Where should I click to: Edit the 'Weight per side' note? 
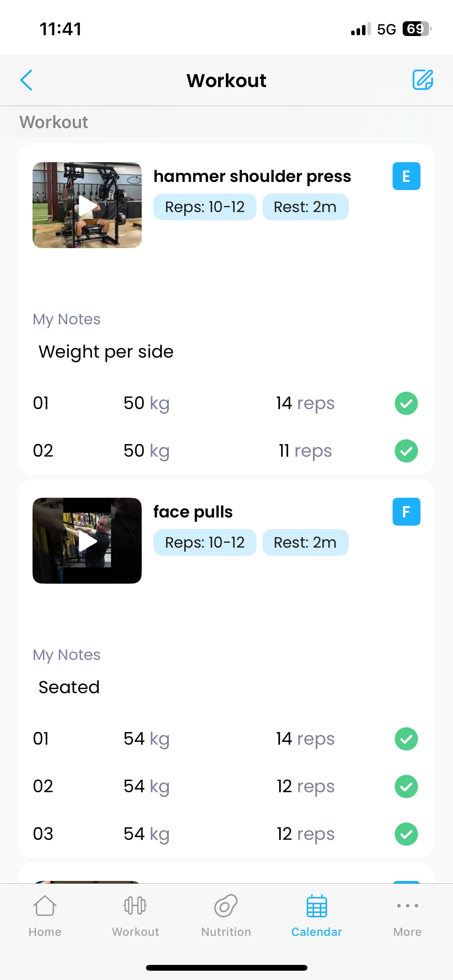pyautogui.click(x=106, y=352)
